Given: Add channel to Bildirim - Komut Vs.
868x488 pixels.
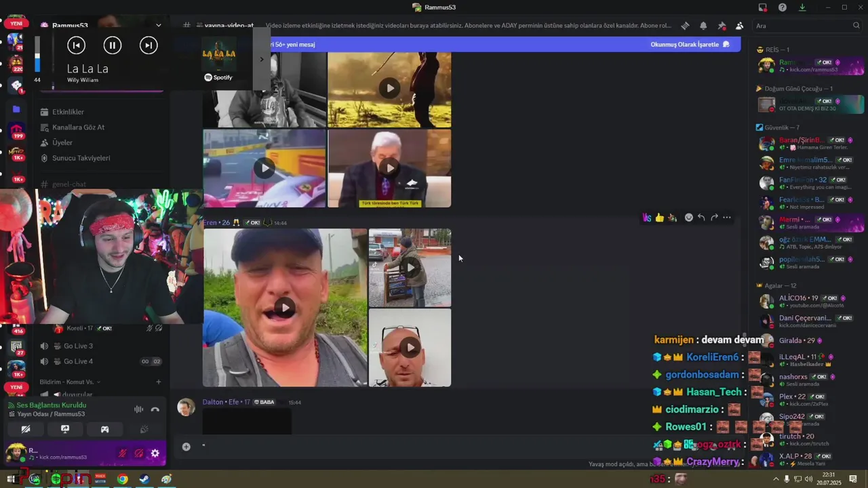Looking at the screenshot, I should tap(159, 382).
